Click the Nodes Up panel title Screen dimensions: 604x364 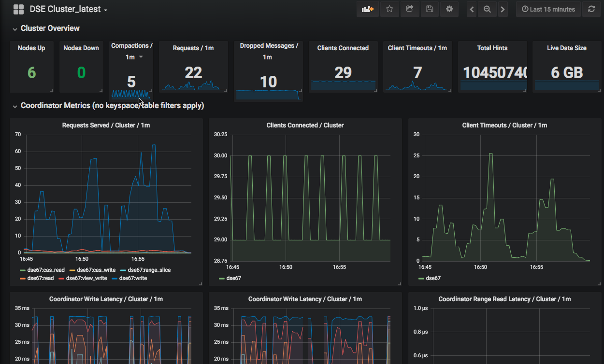coord(31,48)
